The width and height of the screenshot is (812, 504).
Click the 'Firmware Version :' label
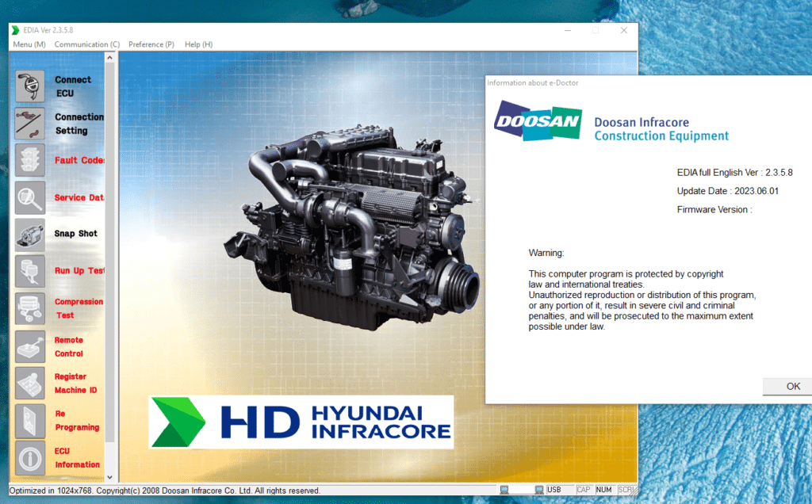(714, 209)
